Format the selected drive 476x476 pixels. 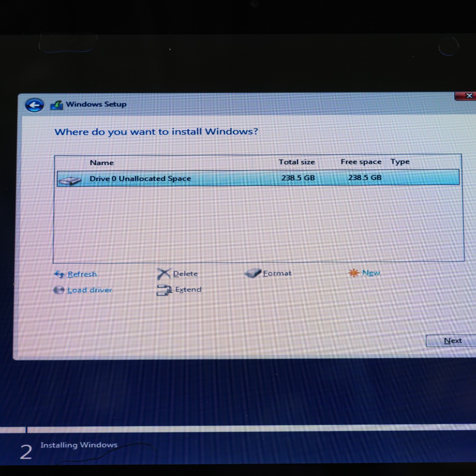(x=277, y=273)
